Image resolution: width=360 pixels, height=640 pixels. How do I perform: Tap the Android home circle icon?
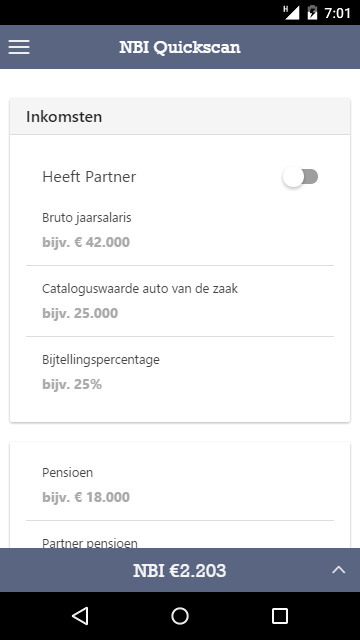pos(180,616)
